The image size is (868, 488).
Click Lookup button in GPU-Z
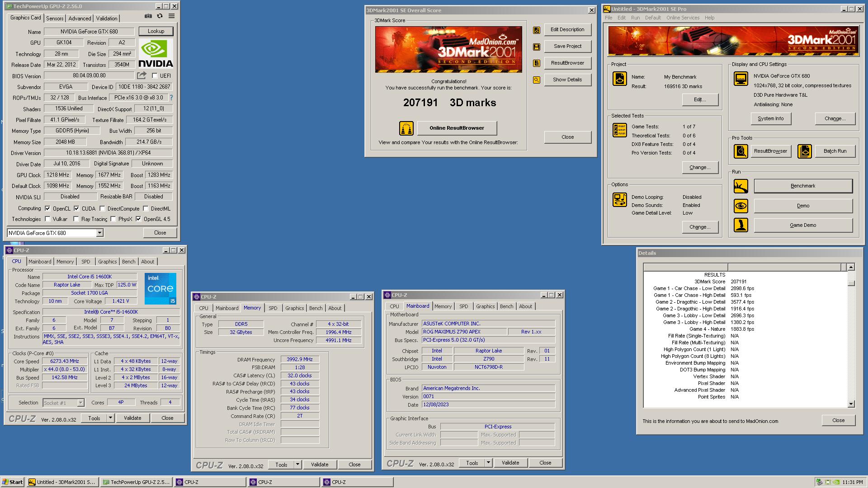156,31
